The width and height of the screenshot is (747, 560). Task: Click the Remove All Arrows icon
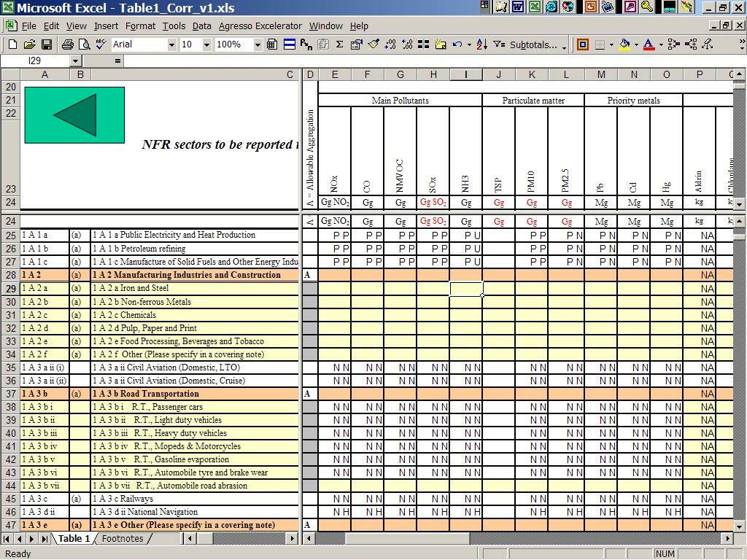point(708,44)
